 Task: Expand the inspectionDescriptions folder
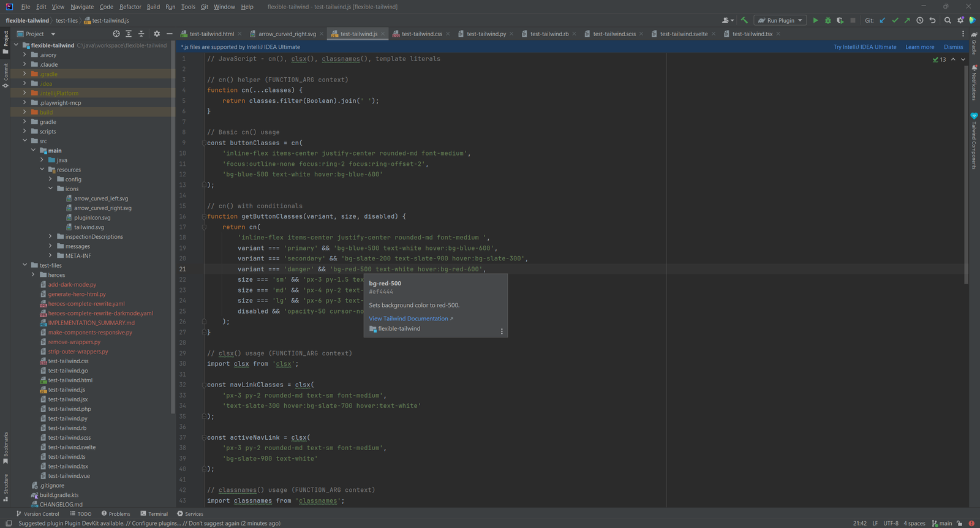coord(50,236)
